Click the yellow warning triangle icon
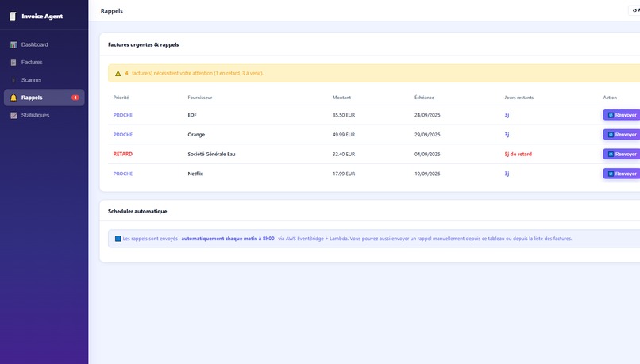 tap(118, 74)
